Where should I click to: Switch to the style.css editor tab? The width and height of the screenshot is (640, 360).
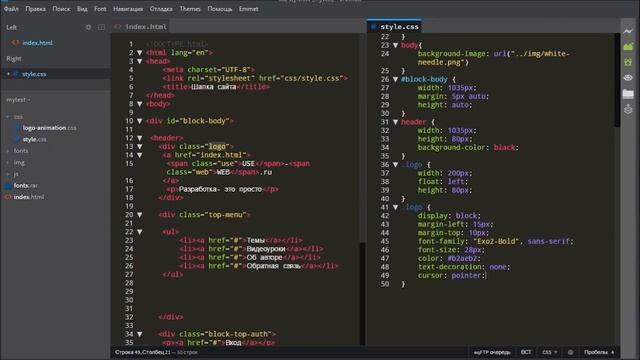[x=394, y=27]
